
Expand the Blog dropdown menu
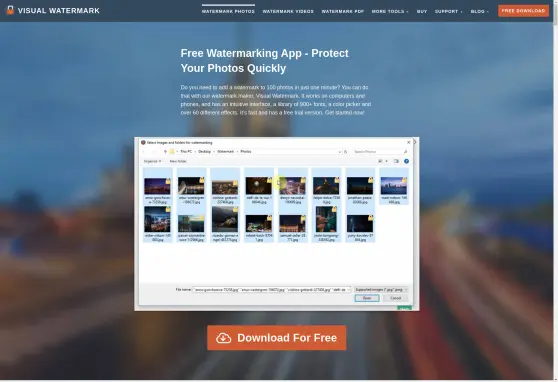(x=479, y=11)
